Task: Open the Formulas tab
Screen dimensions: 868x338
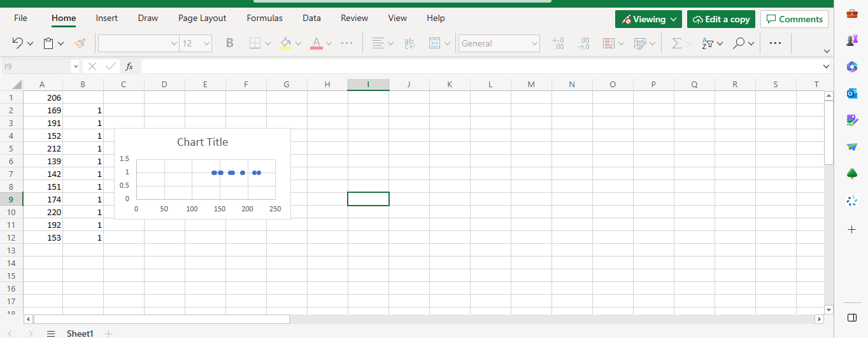Action: coord(265,18)
